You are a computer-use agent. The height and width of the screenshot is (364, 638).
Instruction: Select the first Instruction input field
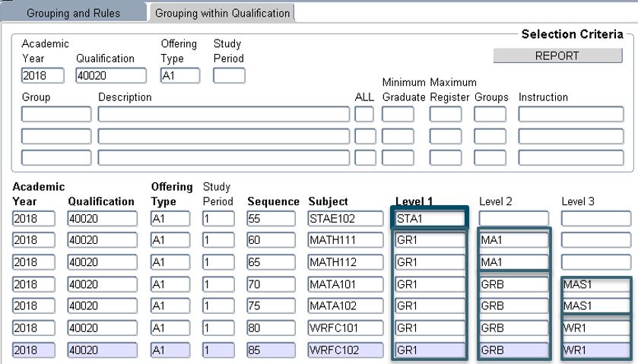pos(570,115)
